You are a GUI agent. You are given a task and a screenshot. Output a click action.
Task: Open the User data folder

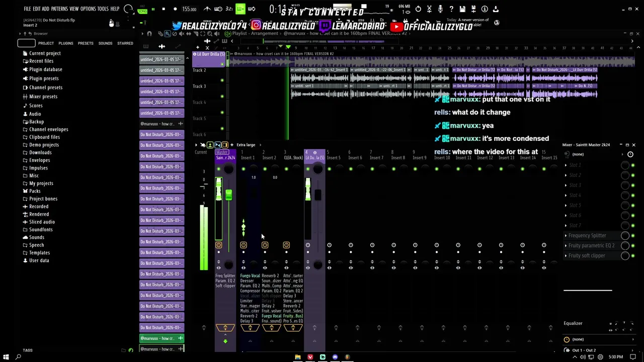point(39,260)
